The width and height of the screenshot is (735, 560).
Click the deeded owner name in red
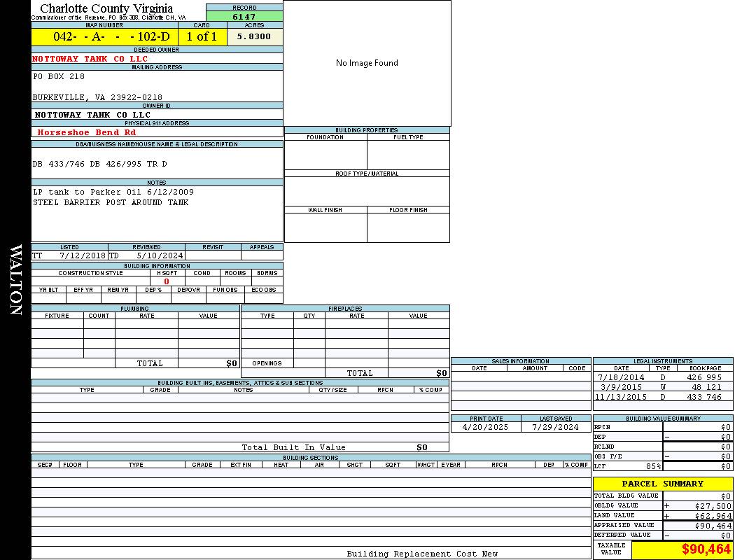click(90, 59)
